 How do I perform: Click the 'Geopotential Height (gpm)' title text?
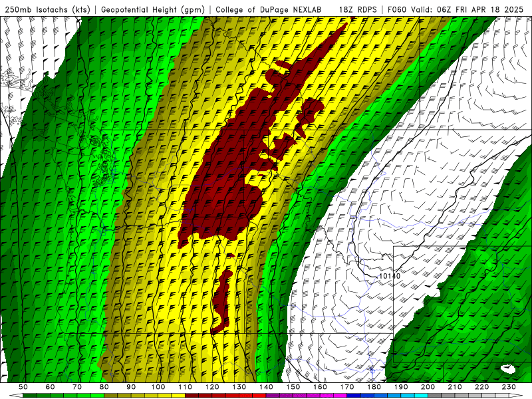point(153,9)
